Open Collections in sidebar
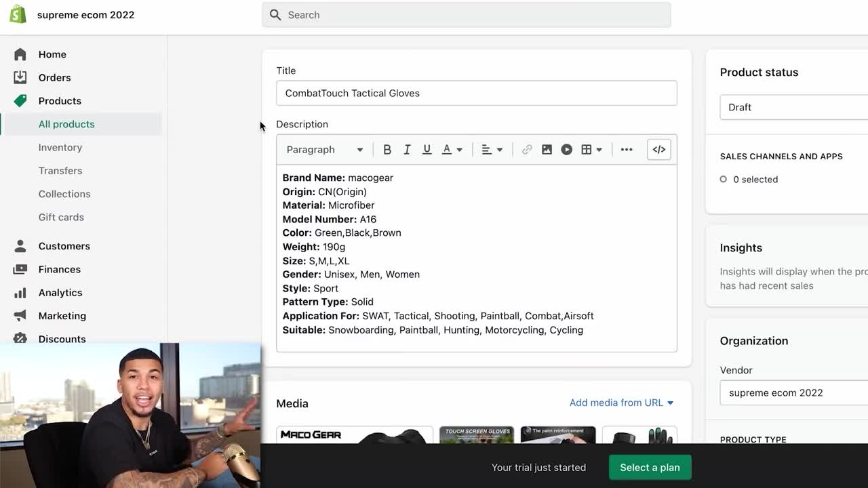 [64, 194]
